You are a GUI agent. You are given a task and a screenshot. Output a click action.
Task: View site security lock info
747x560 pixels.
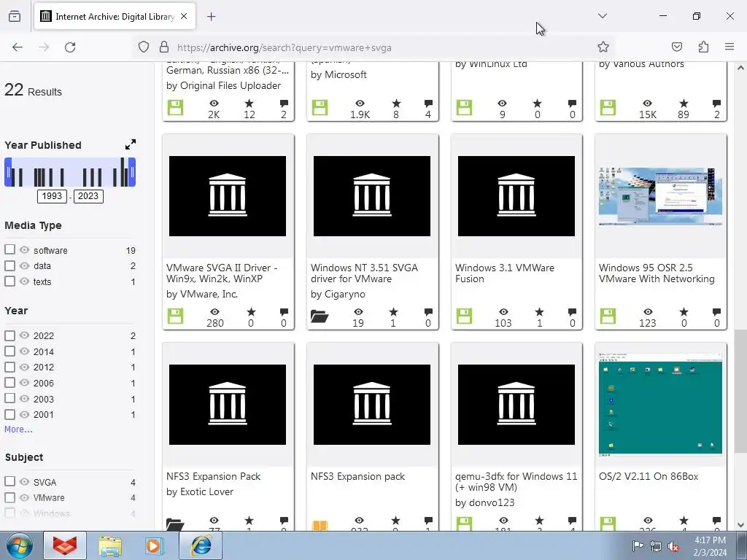point(164,47)
